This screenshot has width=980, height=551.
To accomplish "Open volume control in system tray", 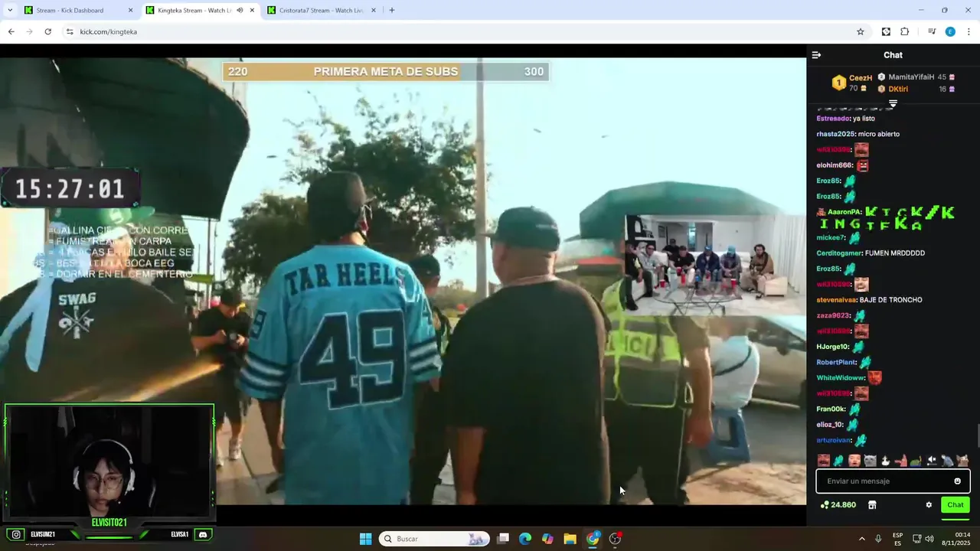I will pos(929,539).
